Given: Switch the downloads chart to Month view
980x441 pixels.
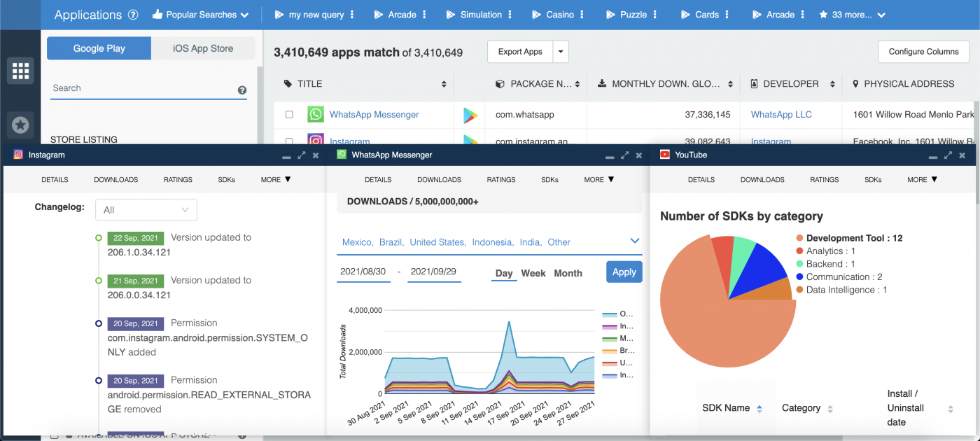Looking at the screenshot, I should (568, 273).
